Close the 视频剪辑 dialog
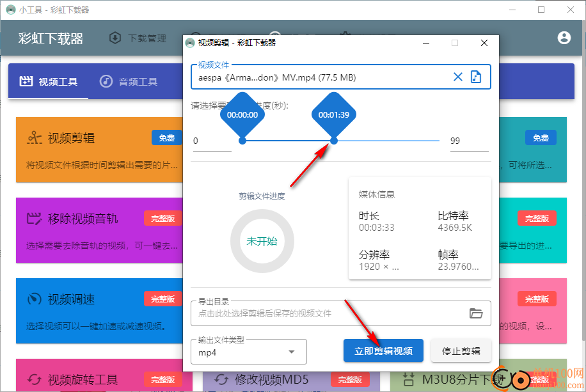 [x=484, y=43]
